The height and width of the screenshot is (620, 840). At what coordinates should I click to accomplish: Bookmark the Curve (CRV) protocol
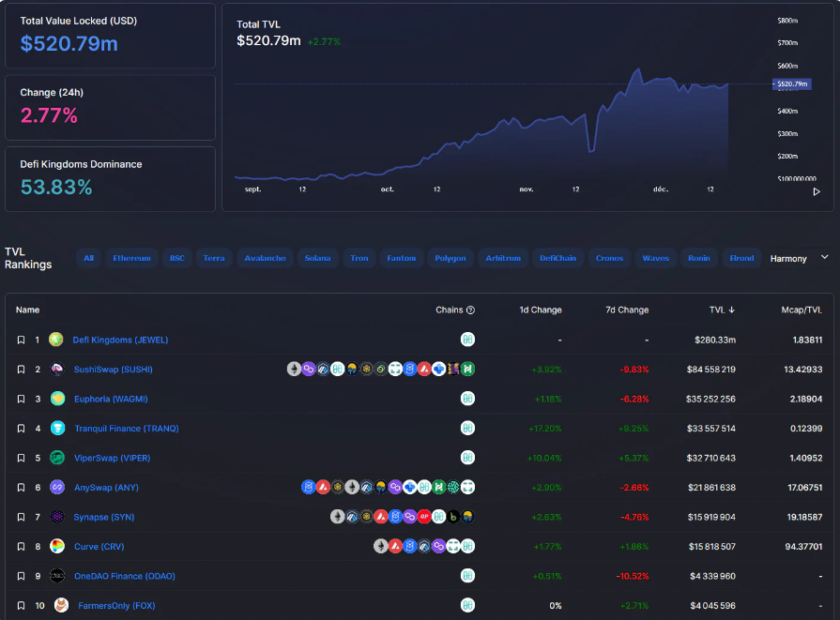(x=21, y=547)
